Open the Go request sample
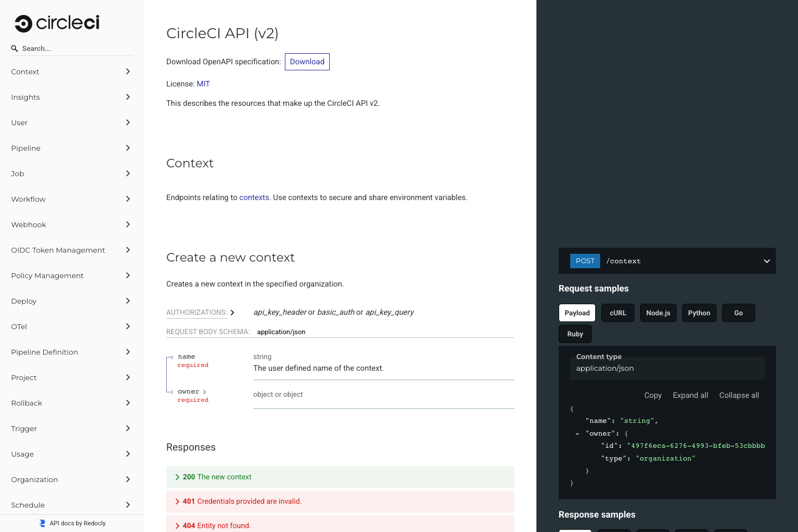Image resolution: width=798 pixels, height=532 pixels. pos(738,313)
